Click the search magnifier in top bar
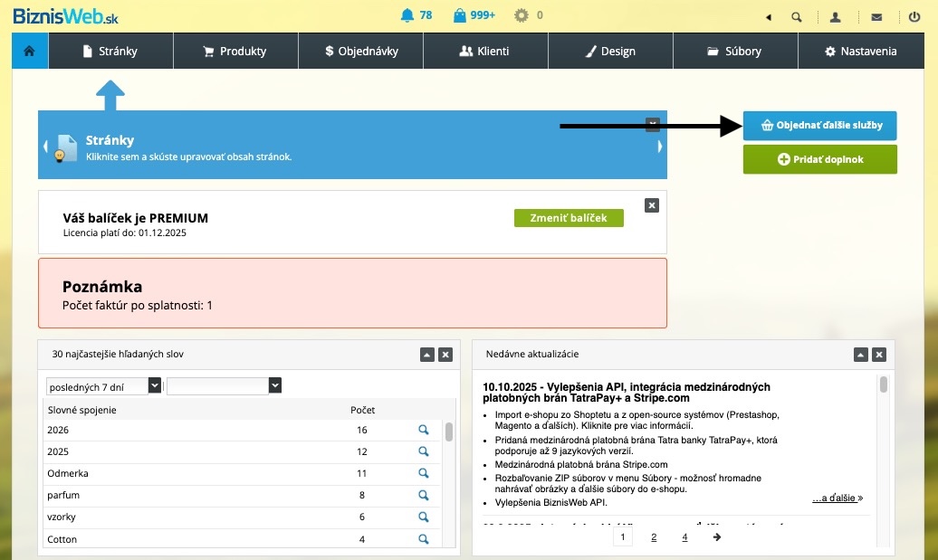 coord(797,16)
